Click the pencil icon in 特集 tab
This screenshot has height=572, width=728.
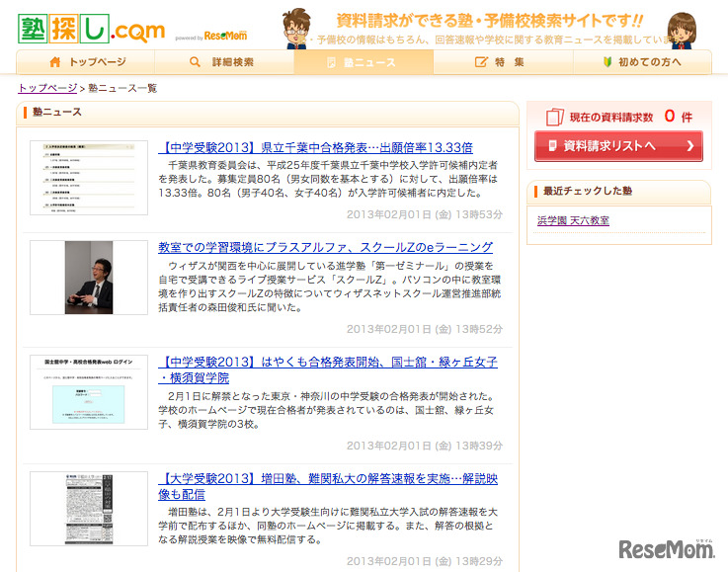point(481,62)
